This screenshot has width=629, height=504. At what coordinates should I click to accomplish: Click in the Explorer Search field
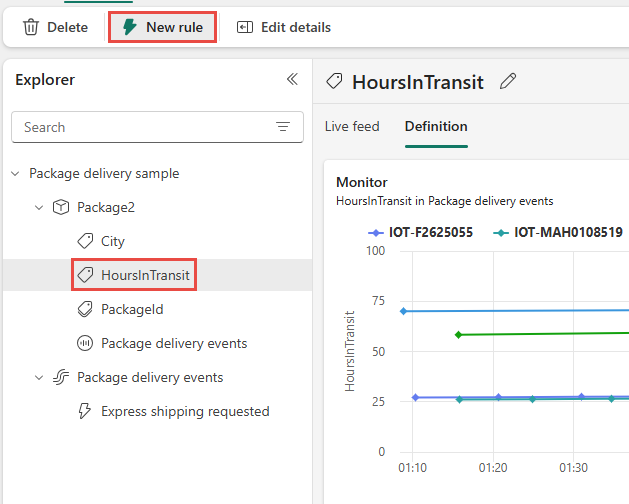tap(157, 127)
